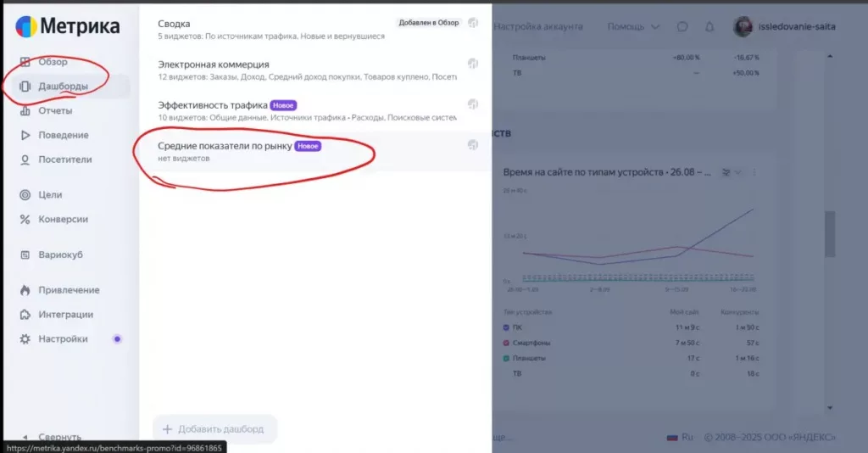Click the overview icon on Сводка row
The image size is (868, 453).
[x=473, y=23]
